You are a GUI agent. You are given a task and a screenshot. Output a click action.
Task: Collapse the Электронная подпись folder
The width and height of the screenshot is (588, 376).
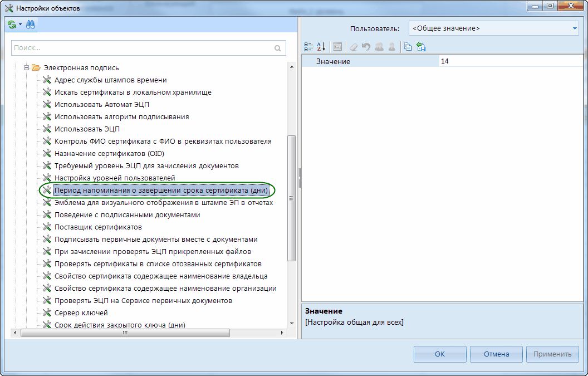[x=26, y=68]
